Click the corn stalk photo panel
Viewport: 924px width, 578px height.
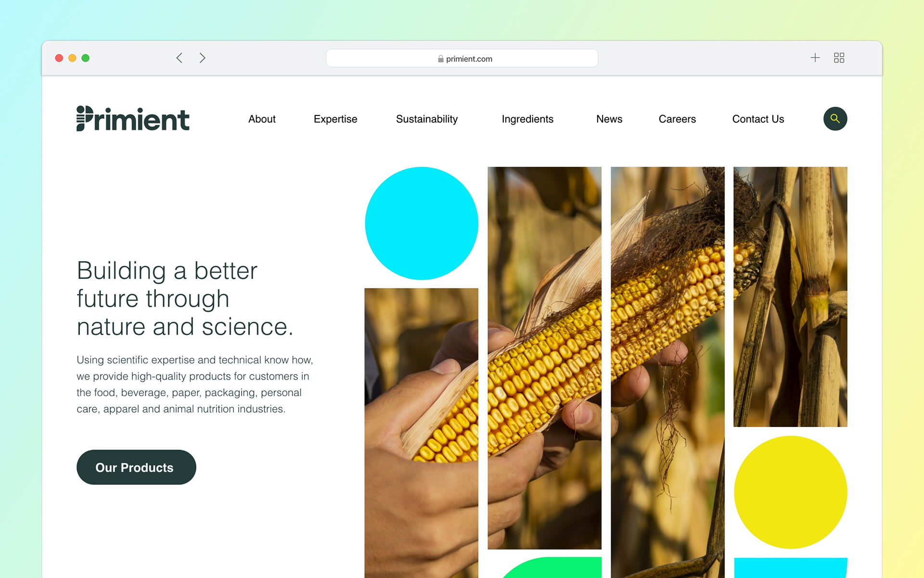(x=790, y=297)
